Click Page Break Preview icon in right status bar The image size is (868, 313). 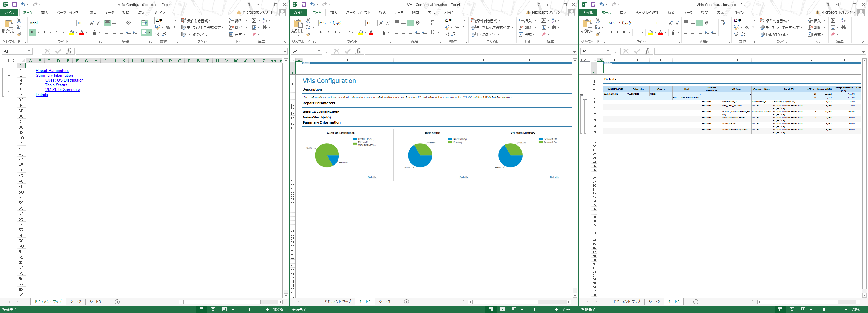(803, 309)
